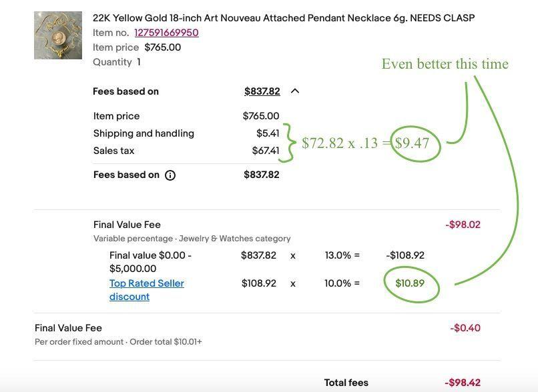Viewport: 538px width, 392px height.
Task: Open item number 127591669950 link
Action: click(x=166, y=33)
